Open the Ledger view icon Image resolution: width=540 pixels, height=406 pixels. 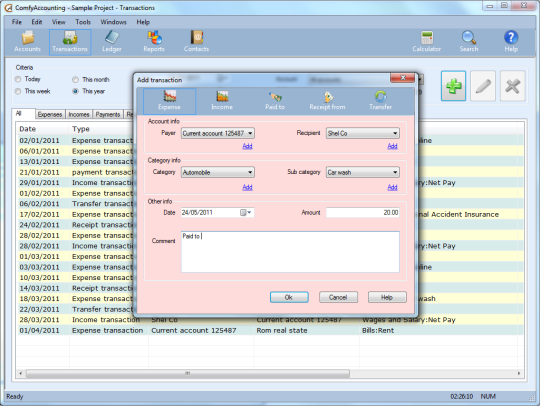[112, 42]
